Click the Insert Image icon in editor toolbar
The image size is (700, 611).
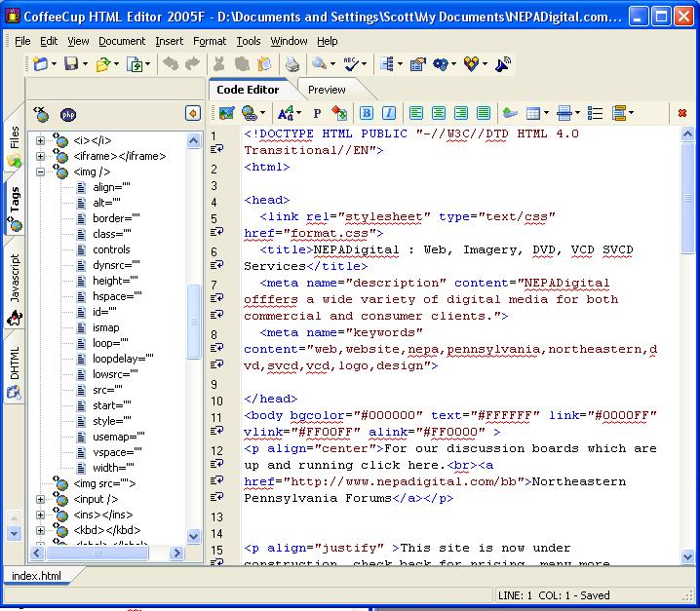pos(227,113)
